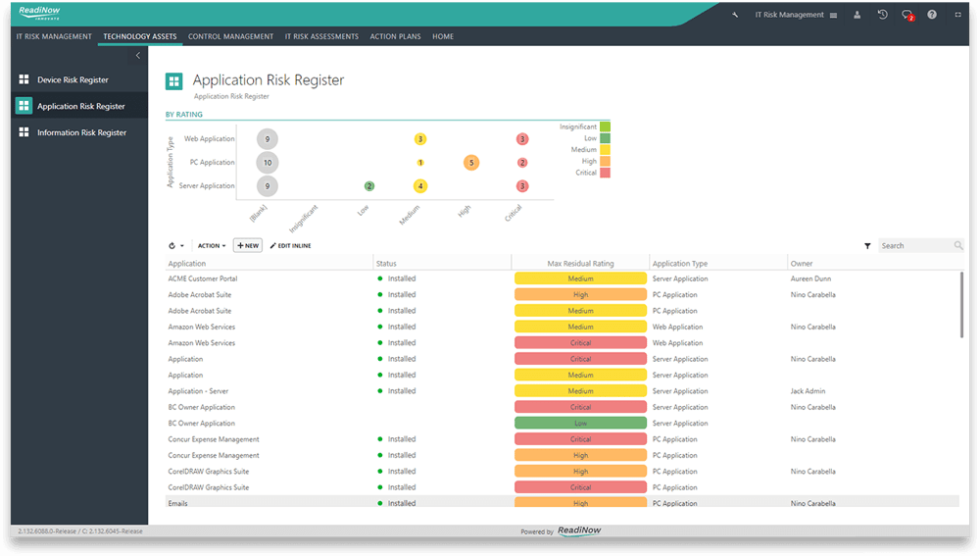
Task: Click the Information Risk Register grid icon
Action: (24, 132)
